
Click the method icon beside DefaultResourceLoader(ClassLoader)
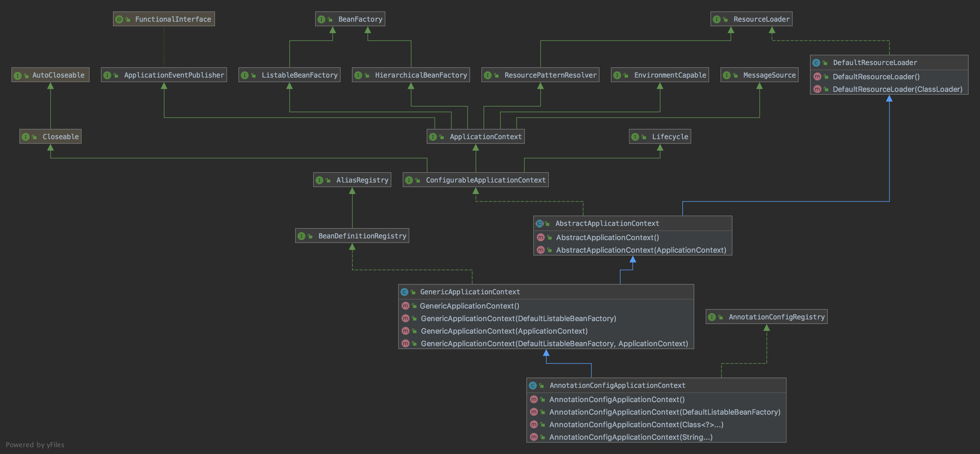(x=817, y=89)
